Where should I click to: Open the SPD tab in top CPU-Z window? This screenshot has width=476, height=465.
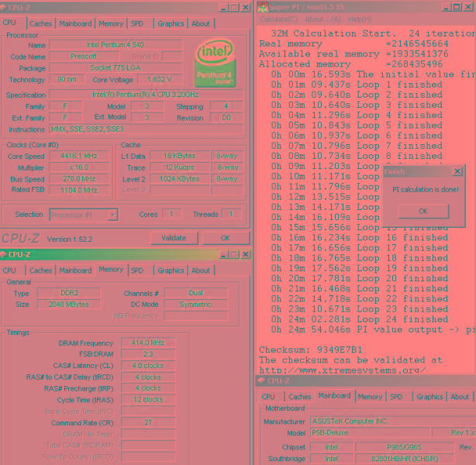click(x=137, y=24)
